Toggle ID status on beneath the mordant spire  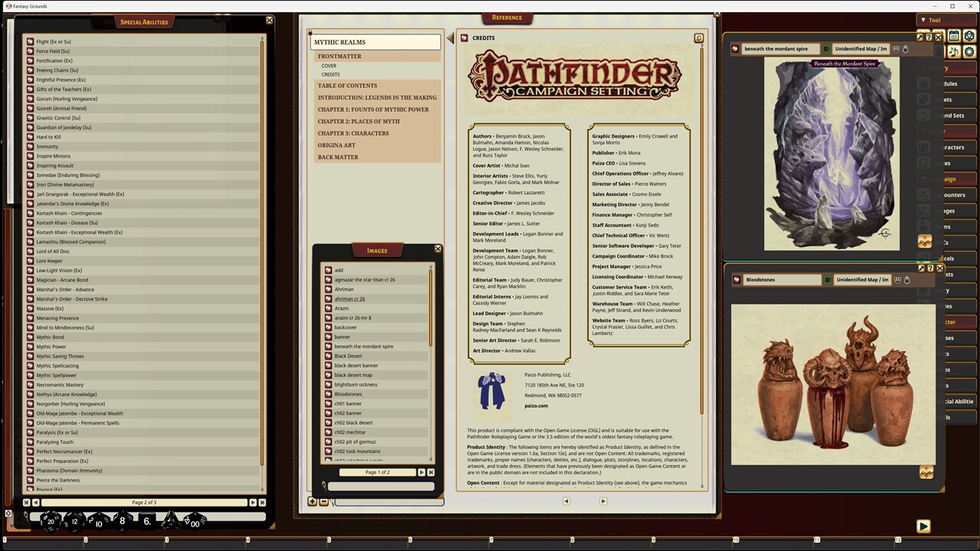pyautogui.click(x=827, y=49)
